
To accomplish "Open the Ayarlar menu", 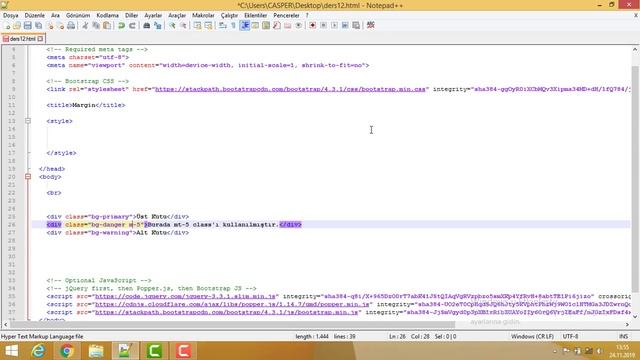I will click(x=153, y=16).
